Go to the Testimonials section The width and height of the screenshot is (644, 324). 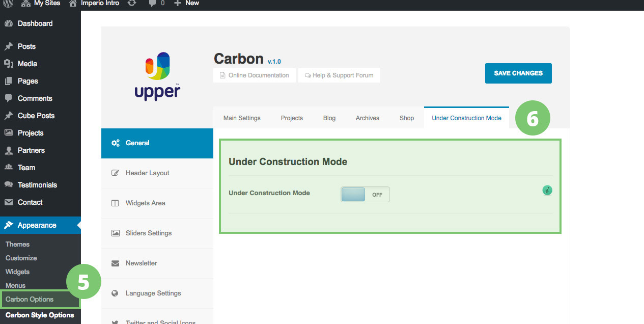pos(37,185)
